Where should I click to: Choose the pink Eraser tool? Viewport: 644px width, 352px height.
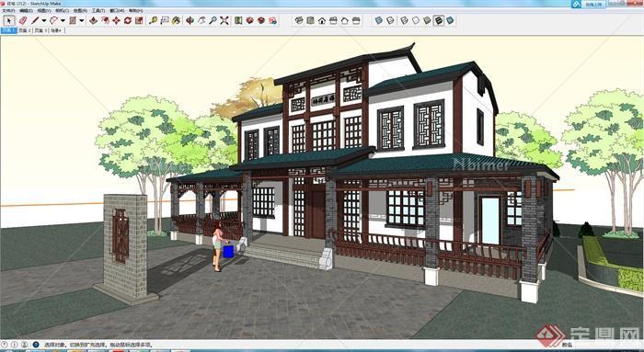[23, 20]
